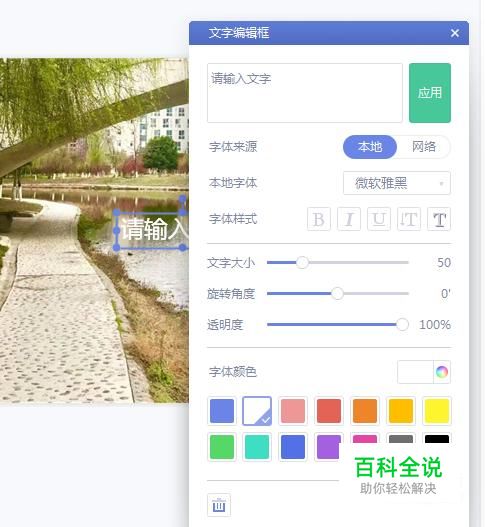Select the 本地 font source
Viewport: 485px width, 527px height.
pos(370,147)
